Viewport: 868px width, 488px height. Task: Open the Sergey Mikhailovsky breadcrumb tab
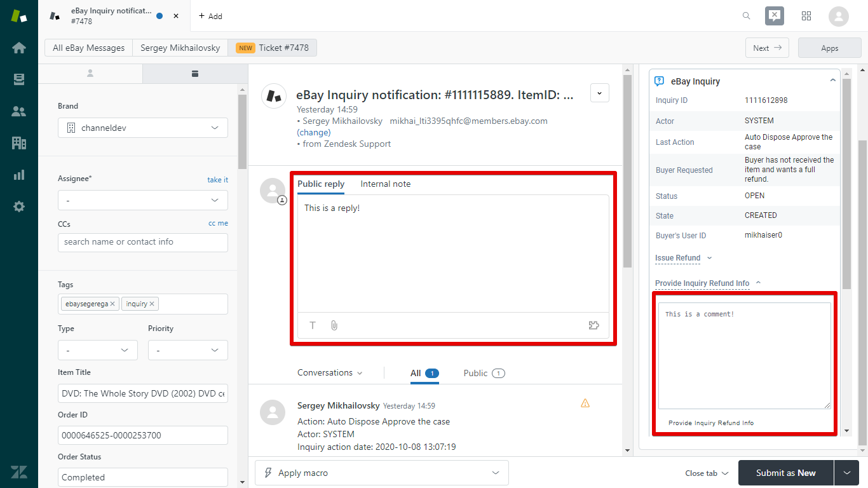(180, 48)
